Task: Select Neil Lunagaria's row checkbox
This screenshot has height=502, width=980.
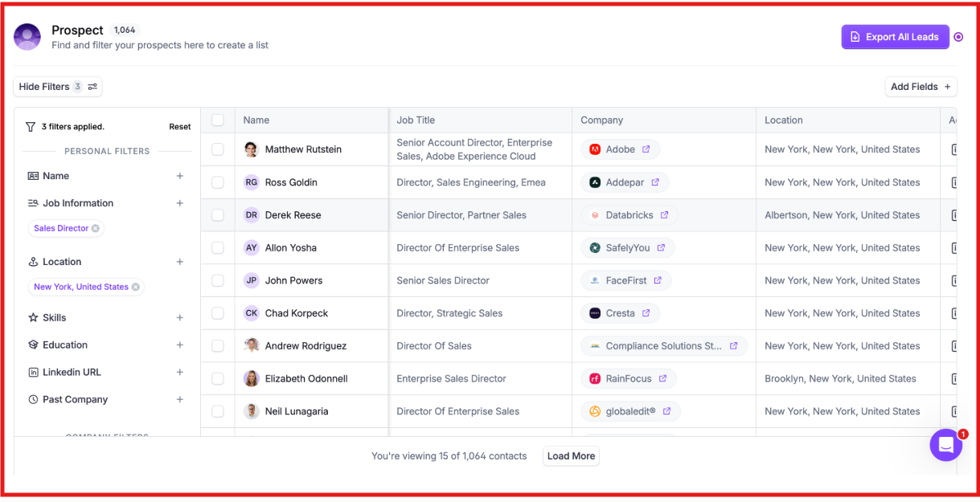Action: (x=218, y=411)
